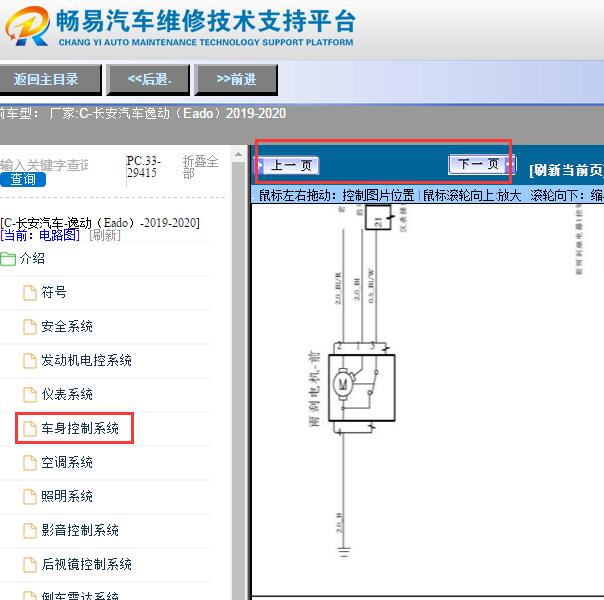Image resolution: width=604 pixels, height=600 pixels.
Task: Open the previous page with 上一页
Action: 289,166
